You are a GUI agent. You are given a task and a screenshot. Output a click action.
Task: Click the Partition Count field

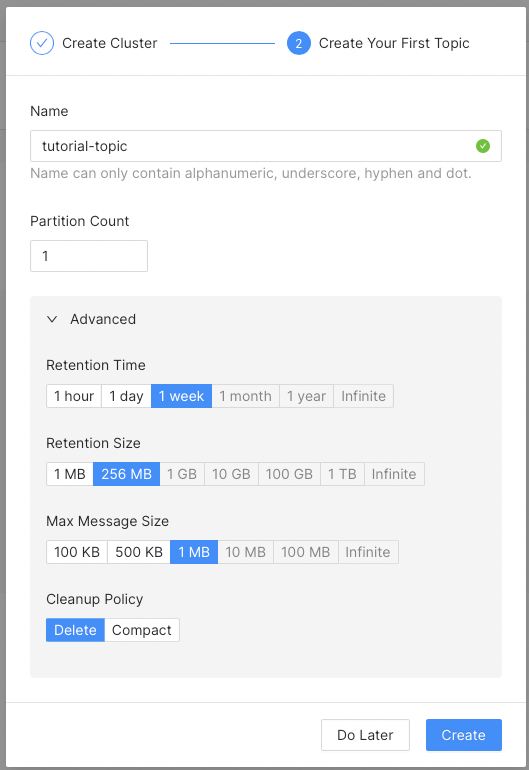click(x=89, y=256)
